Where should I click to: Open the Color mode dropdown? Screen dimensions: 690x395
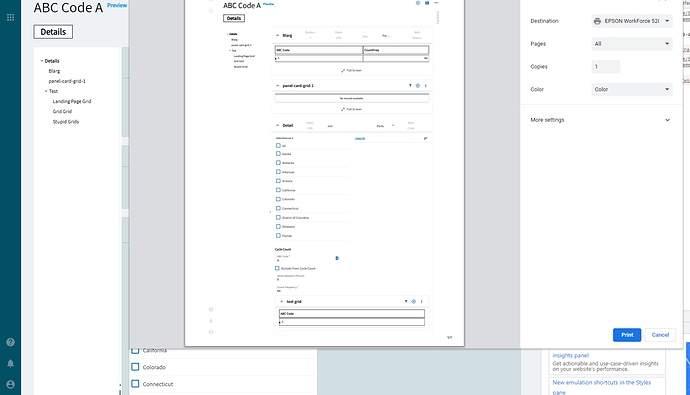point(632,89)
